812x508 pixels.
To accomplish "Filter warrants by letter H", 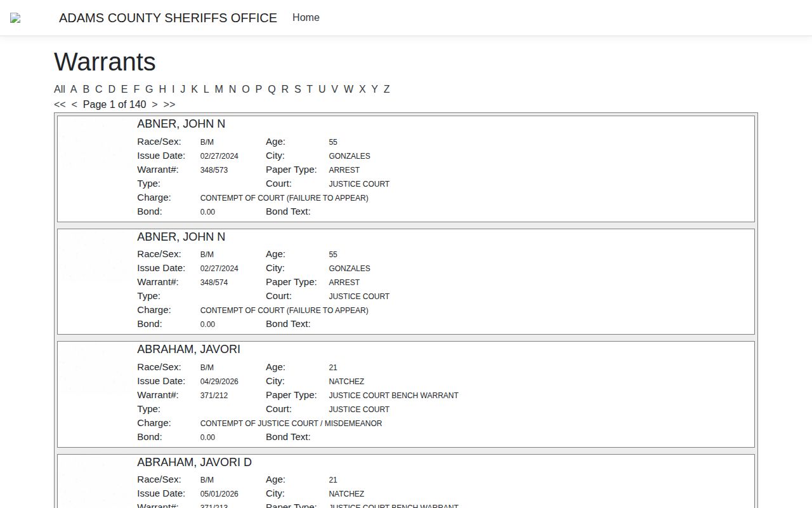I will 162,90.
